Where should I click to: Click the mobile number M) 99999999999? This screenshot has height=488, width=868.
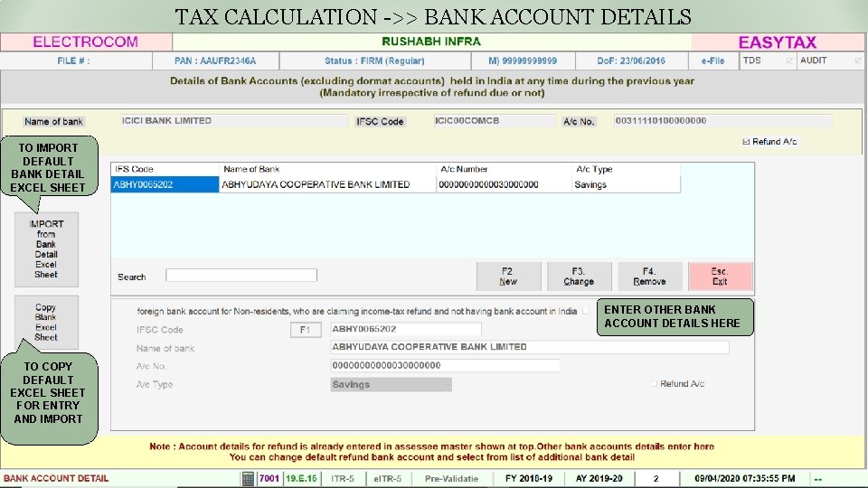pos(524,61)
